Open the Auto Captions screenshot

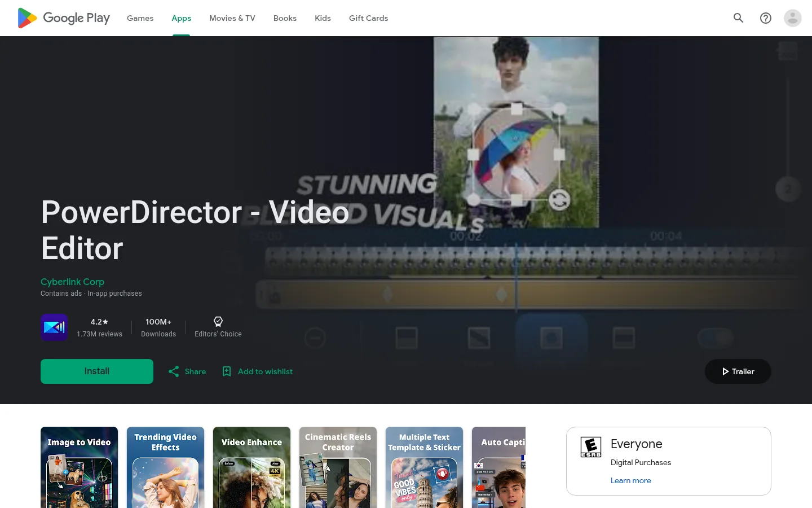(498, 467)
